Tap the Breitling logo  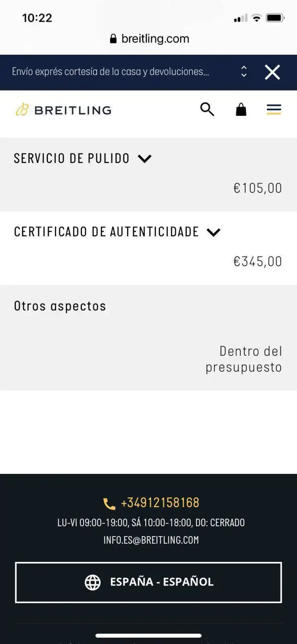coord(63,110)
